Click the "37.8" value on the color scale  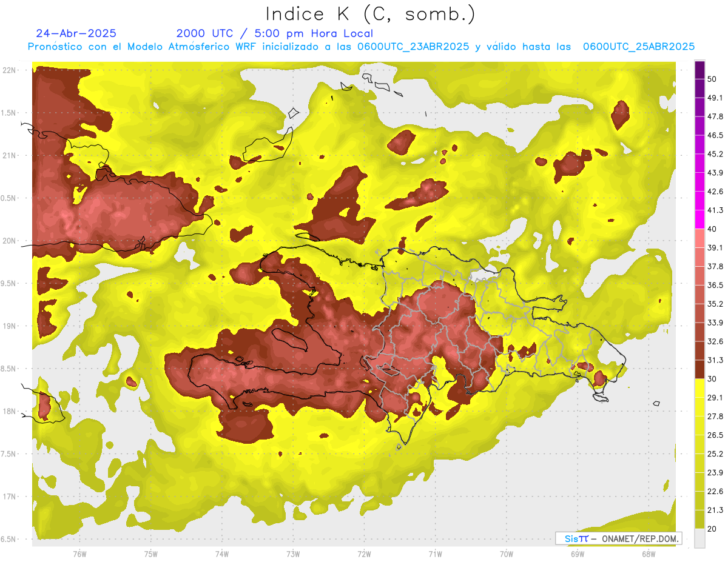pos(715,266)
